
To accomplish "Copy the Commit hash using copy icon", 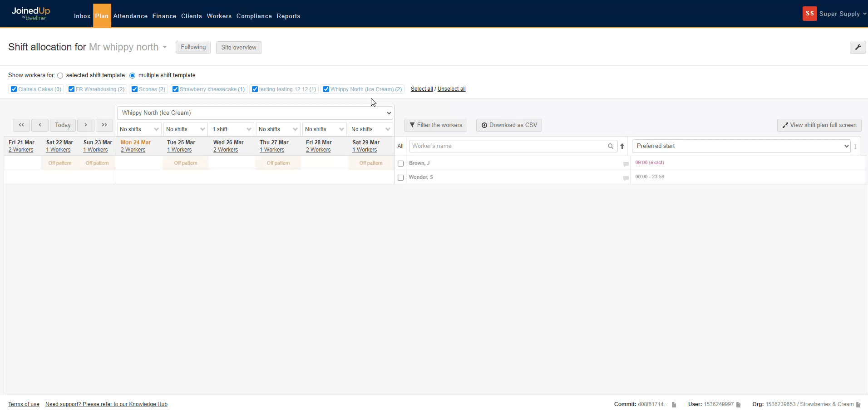I will point(674,404).
